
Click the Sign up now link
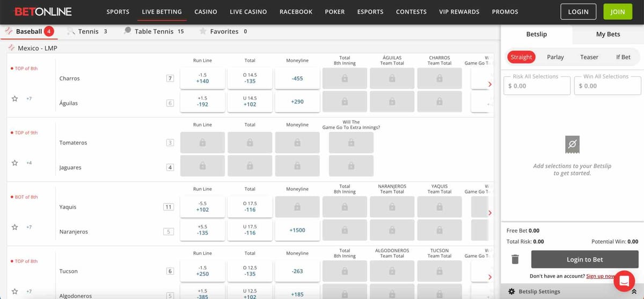[601, 276]
